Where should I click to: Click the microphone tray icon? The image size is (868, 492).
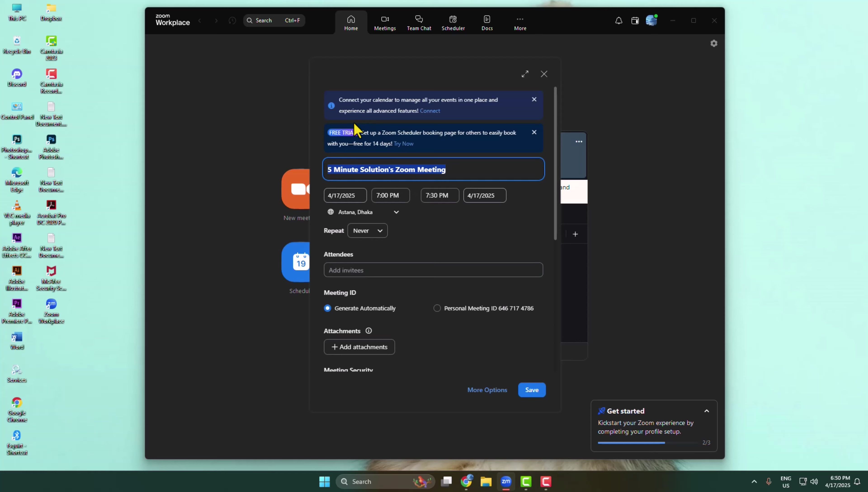click(x=768, y=482)
